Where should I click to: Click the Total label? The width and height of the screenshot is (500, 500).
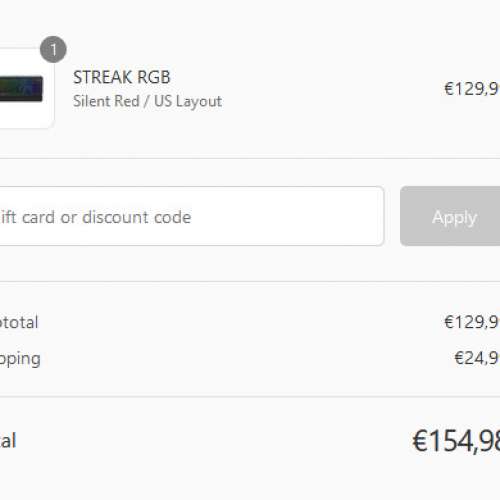[x=8, y=440]
